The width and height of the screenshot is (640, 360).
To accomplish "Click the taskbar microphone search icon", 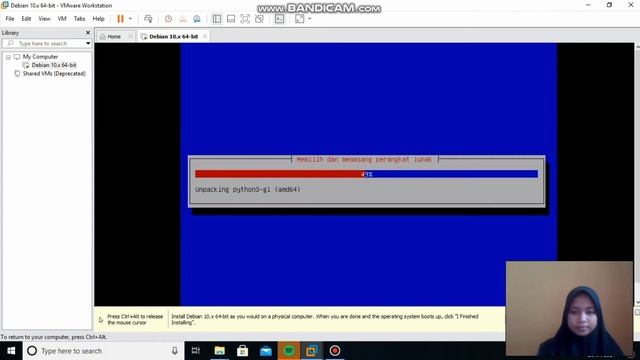I will click(174, 351).
